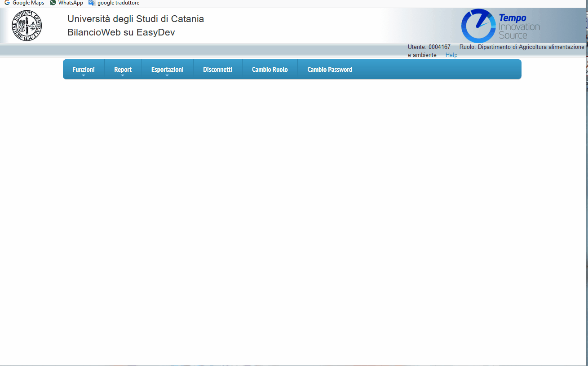Open the google traduttore bookmark
This screenshot has width=588, height=366.
114,3
